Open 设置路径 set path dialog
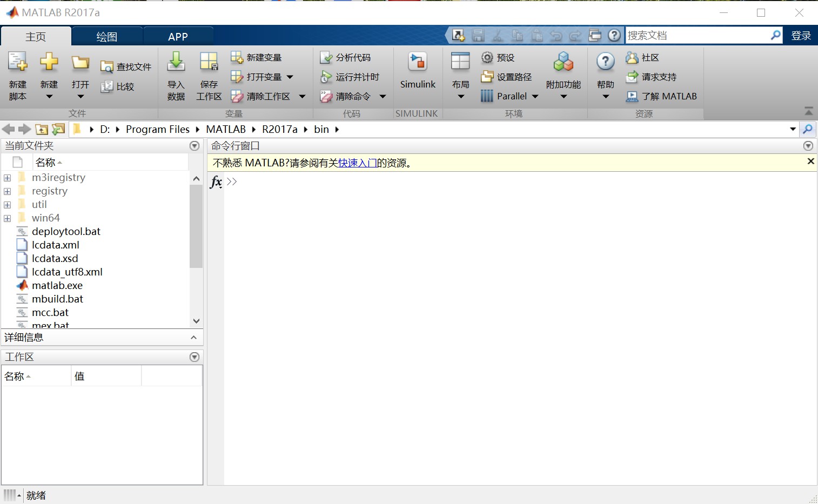The height and width of the screenshot is (504, 818). coord(506,77)
